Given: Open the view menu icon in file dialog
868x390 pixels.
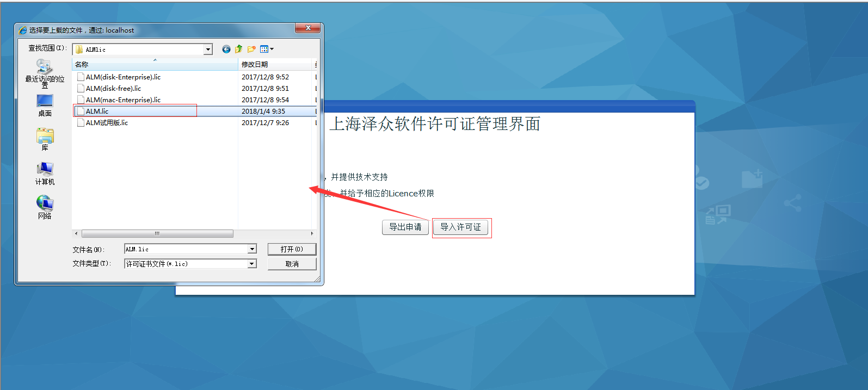Looking at the screenshot, I should 267,49.
